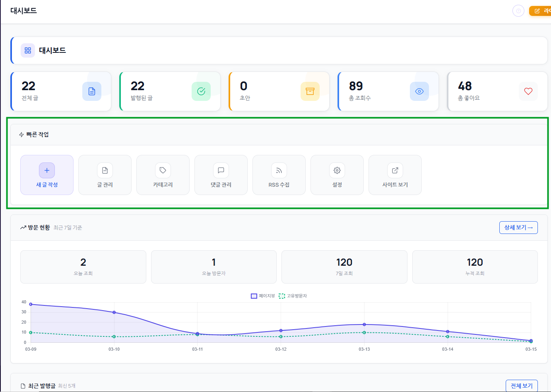Viewport: 551px width, 392px height.
Task: Click the 오늘 조회 stat box
Action: pyautogui.click(x=83, y=267)
